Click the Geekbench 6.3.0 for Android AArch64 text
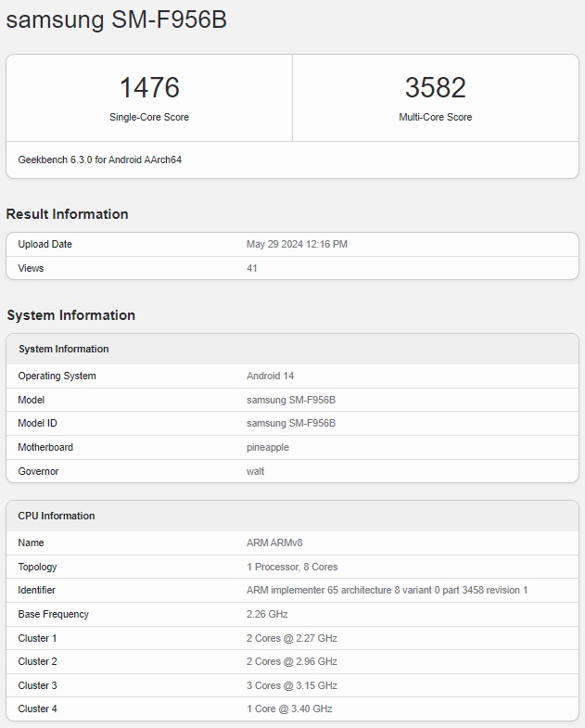Viewport: 585px width, 728px height. [x=100, y=160]
